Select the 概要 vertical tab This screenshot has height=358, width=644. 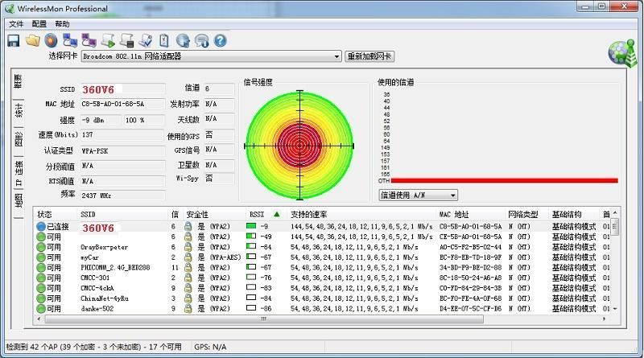click(18, 82)
